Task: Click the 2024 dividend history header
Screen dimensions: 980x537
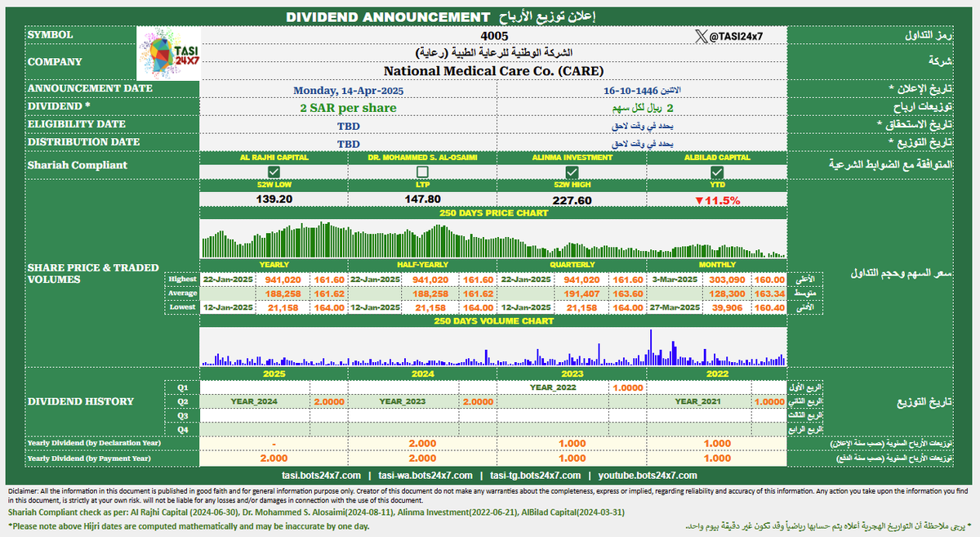Action: coord(422,373)
